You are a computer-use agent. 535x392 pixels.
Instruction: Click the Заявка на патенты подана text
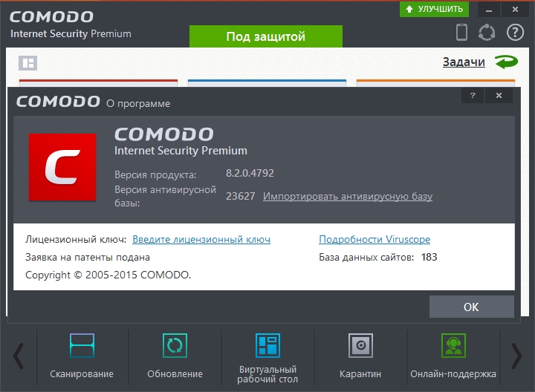click(88, 257)
